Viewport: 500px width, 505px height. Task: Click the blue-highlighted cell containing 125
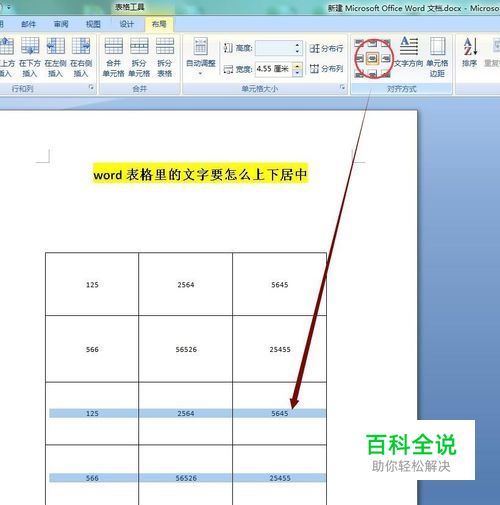[92, 413]
